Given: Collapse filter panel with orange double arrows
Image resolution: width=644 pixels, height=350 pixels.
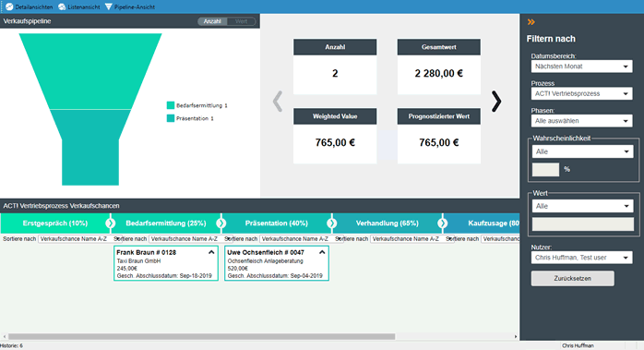Looking at the screenshot, I should pos(531,22).
